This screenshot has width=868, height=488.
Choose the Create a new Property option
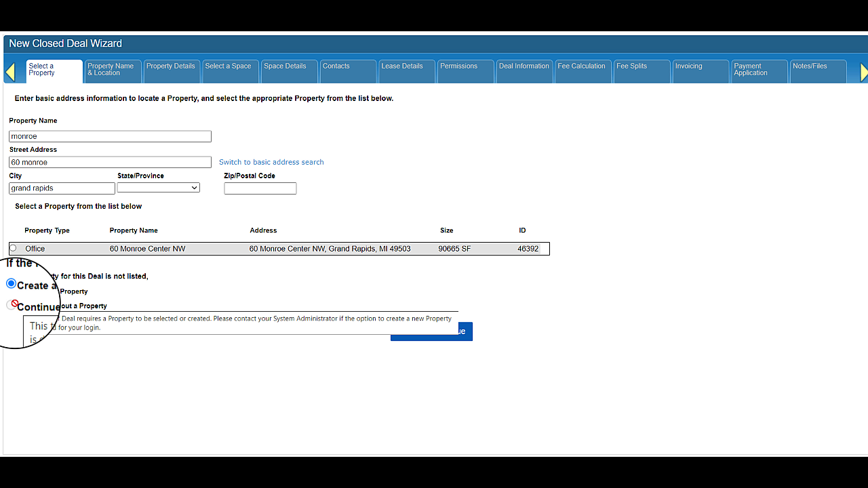11,283
